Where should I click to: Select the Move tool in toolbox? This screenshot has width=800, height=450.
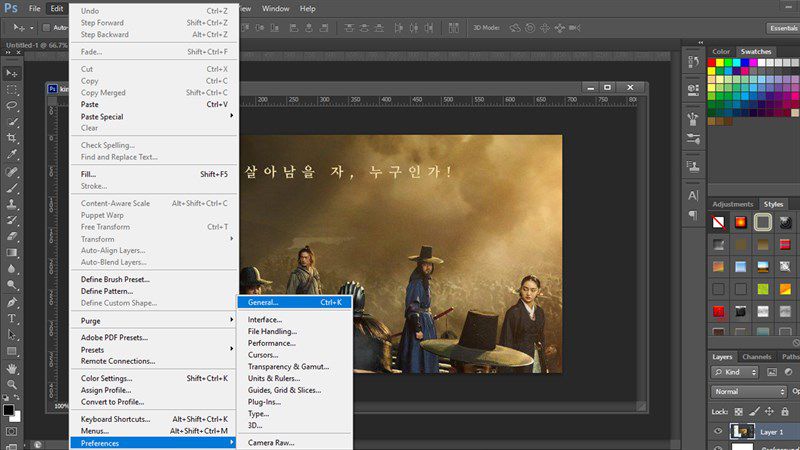(x=11, y=73)
